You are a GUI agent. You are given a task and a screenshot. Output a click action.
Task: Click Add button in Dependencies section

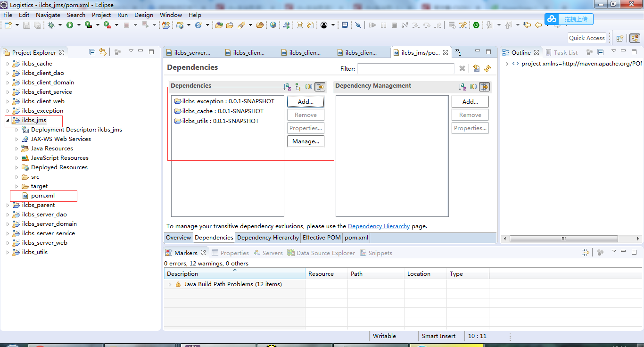305,102
